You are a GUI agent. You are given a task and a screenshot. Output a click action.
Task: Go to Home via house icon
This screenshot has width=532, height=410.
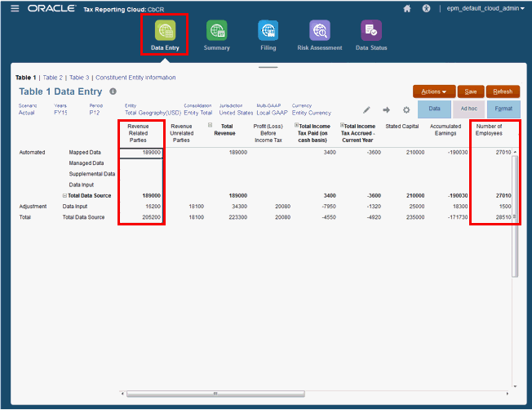(407, 8)
